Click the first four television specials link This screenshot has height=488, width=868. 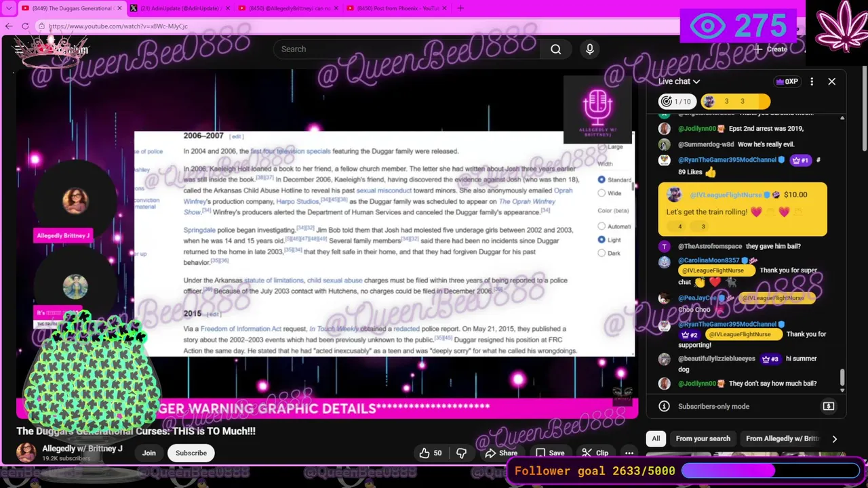[290, 151]
